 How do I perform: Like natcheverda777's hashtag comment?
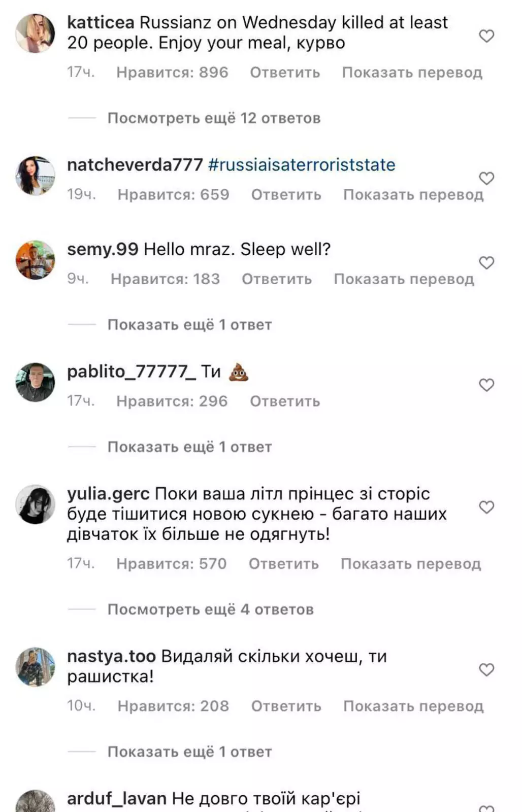pyautogui.click(x=486, y=178)
